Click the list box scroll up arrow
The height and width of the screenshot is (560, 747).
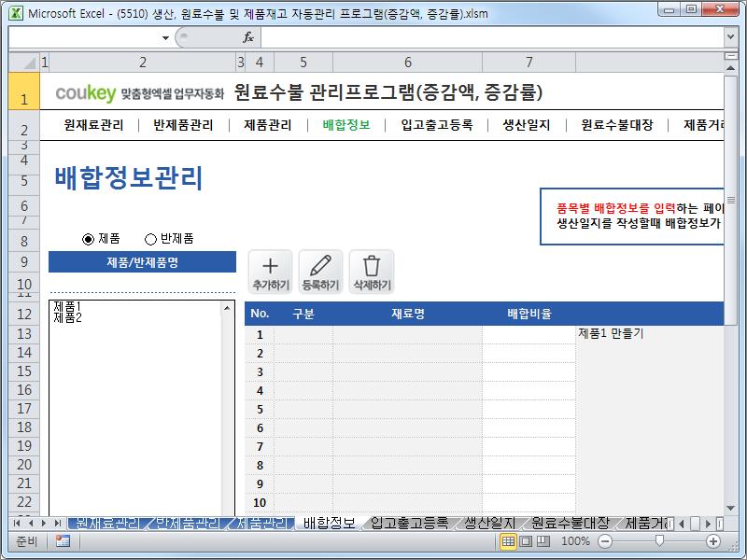coord(227,308)
